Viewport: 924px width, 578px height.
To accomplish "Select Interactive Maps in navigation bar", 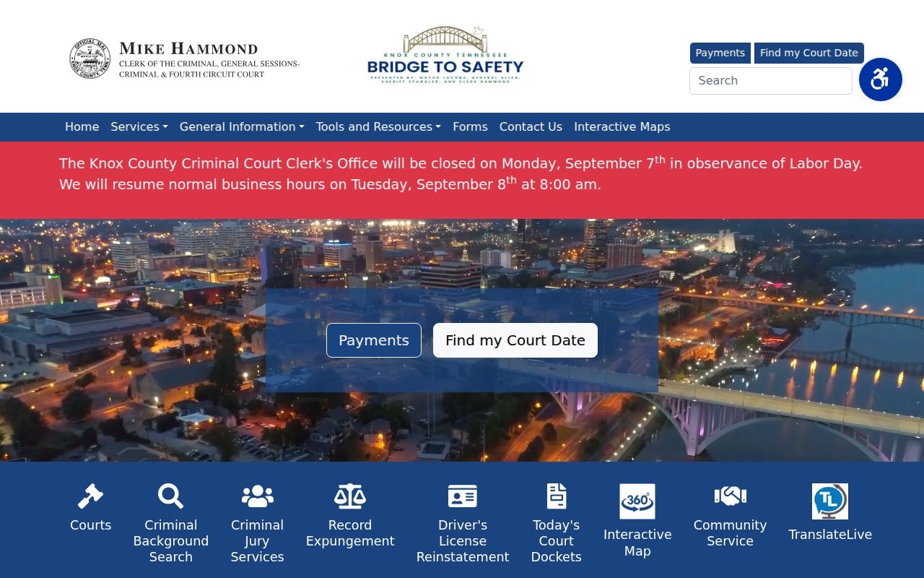I will coord(622,126).
